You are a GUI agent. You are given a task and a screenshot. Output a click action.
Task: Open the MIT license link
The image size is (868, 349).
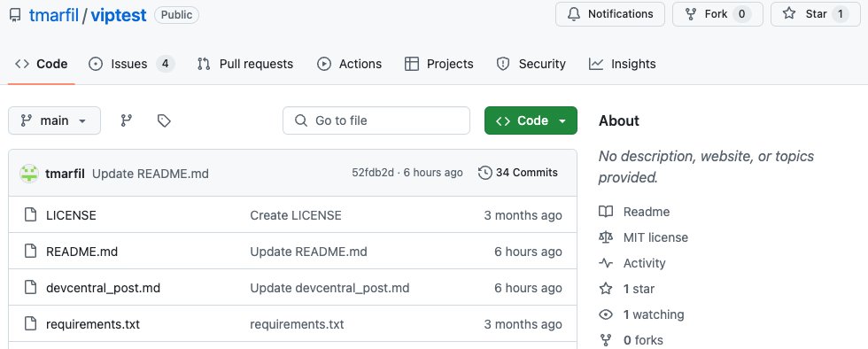pos(644,237)
